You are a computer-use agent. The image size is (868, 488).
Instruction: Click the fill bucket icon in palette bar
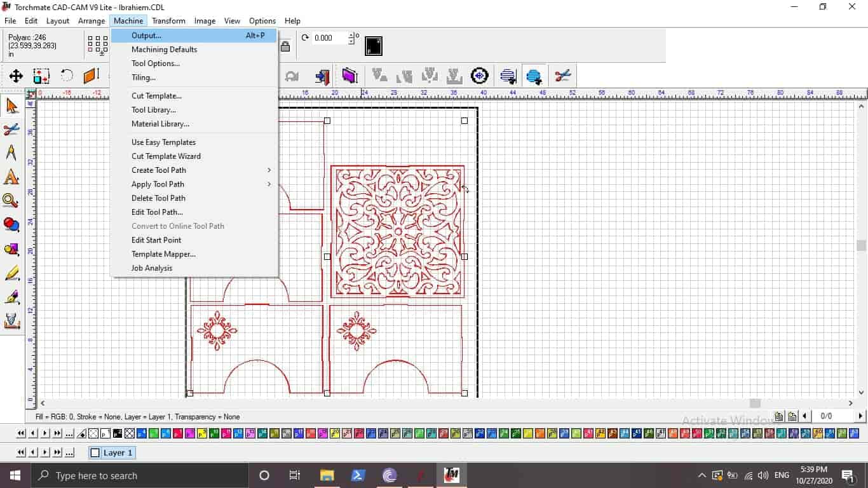[x=81, y=433]
